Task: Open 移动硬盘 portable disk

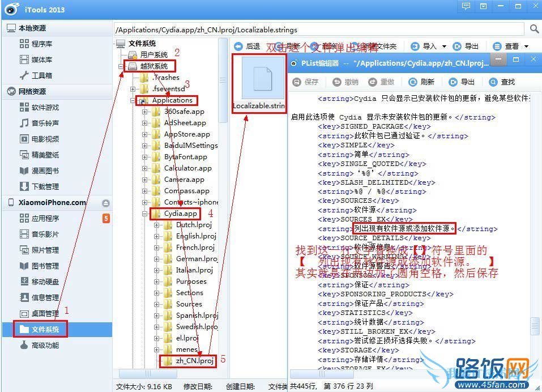Action: [39, 282]
